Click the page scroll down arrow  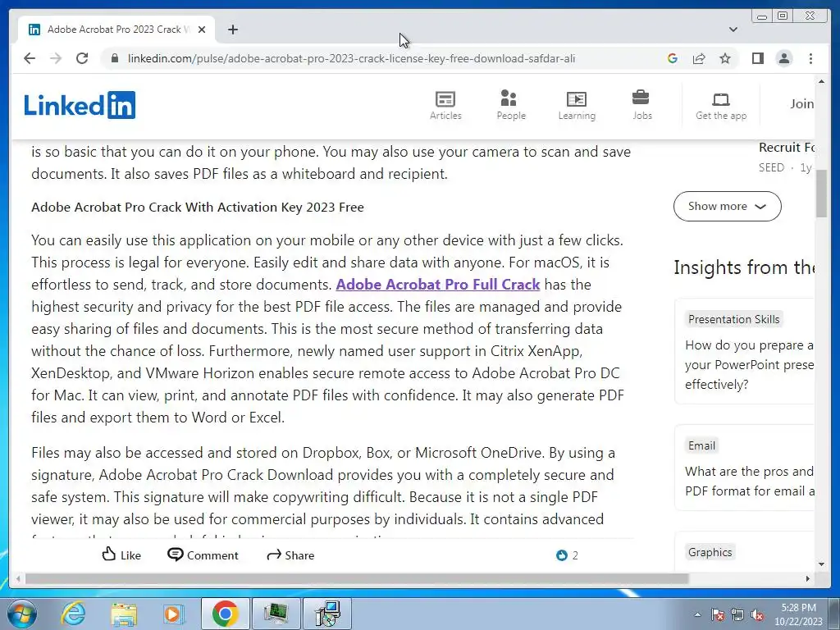(821, 564)
